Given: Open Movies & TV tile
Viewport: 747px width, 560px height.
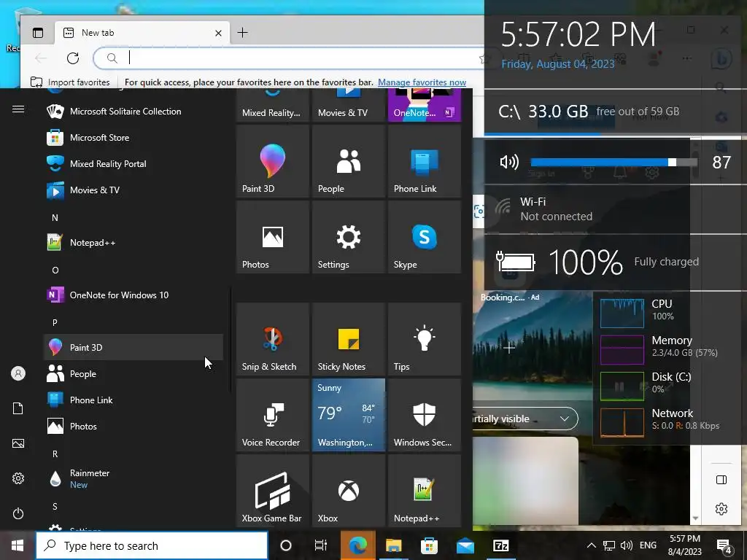Looking at the screenshot, I should 348,105.
